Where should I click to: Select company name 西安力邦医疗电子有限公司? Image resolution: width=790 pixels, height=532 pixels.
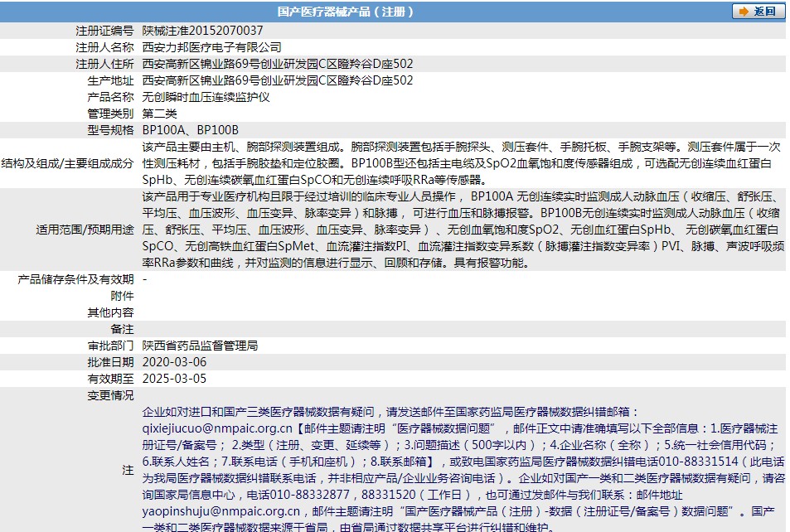(211, 47)
